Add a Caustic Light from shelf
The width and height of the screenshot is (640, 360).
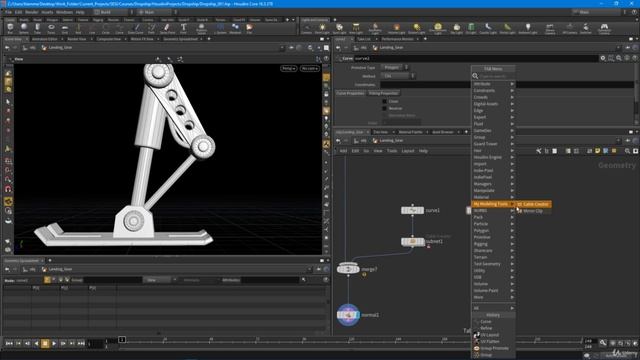pos(488,28)
